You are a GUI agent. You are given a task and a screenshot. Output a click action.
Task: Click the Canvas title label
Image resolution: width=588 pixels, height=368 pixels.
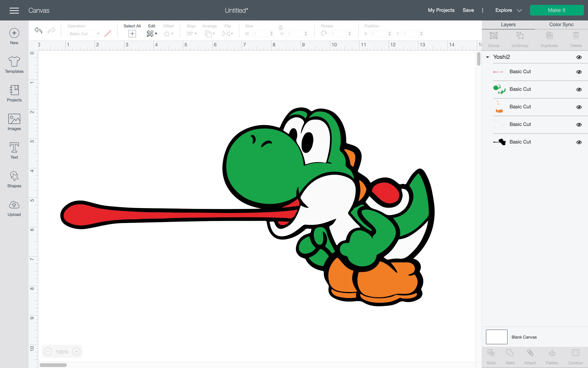click(39, 10)
